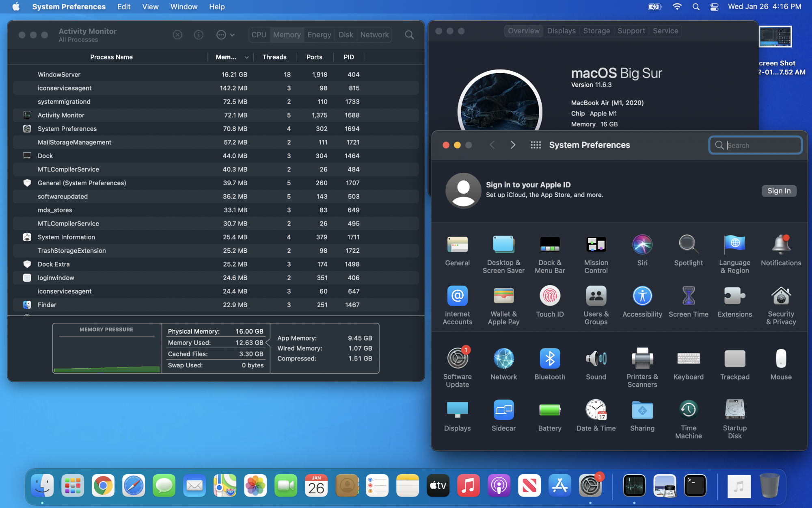
Task: Switch to the Storage tab
Action: click(596, 31)
